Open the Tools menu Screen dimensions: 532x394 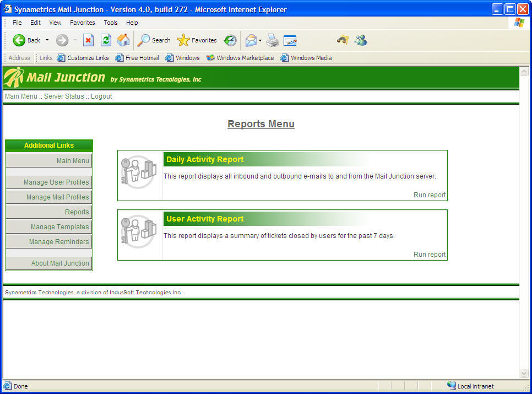pos(110,23)
